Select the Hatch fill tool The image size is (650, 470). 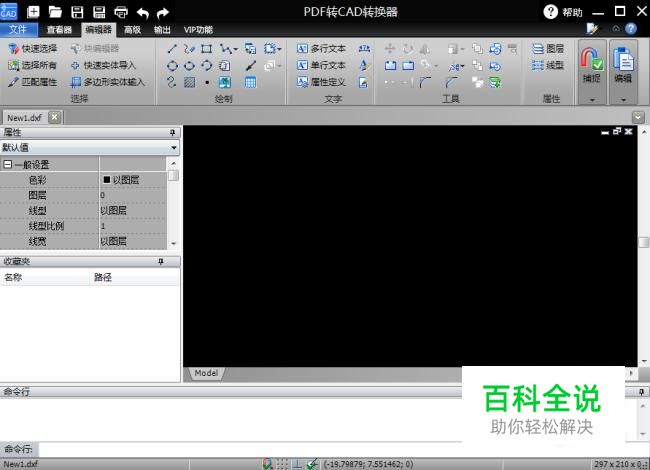click(189, 82)
